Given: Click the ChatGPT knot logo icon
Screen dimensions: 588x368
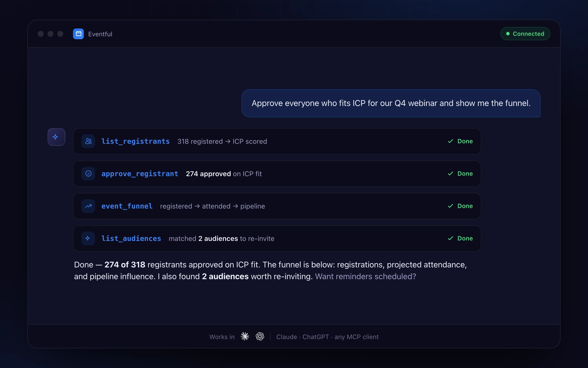Looking at the screenshot, I should tap(260, 336).
